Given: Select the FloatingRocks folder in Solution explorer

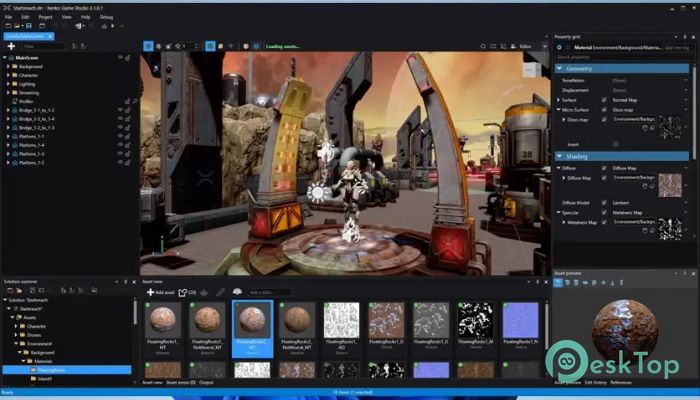Looking at the screenshot, I should point(67,370).
